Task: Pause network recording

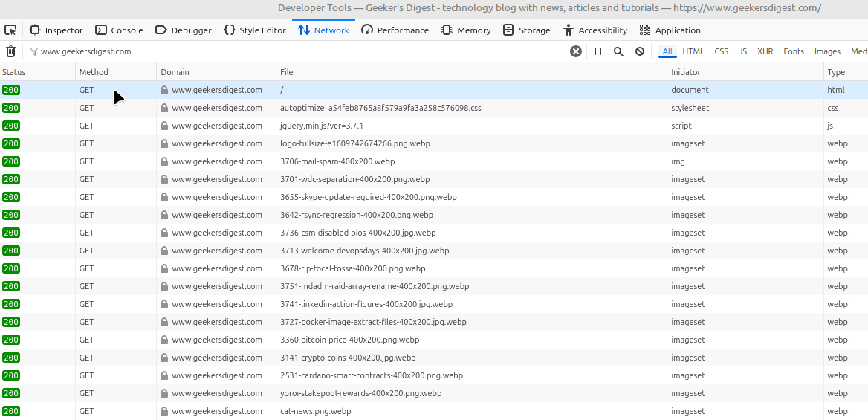Action: pos(598,51)
